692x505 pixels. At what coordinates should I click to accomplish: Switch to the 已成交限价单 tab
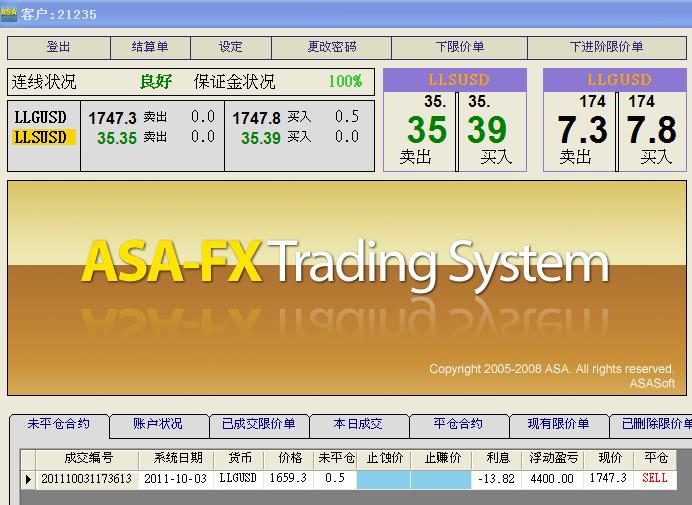pos(259,424)
